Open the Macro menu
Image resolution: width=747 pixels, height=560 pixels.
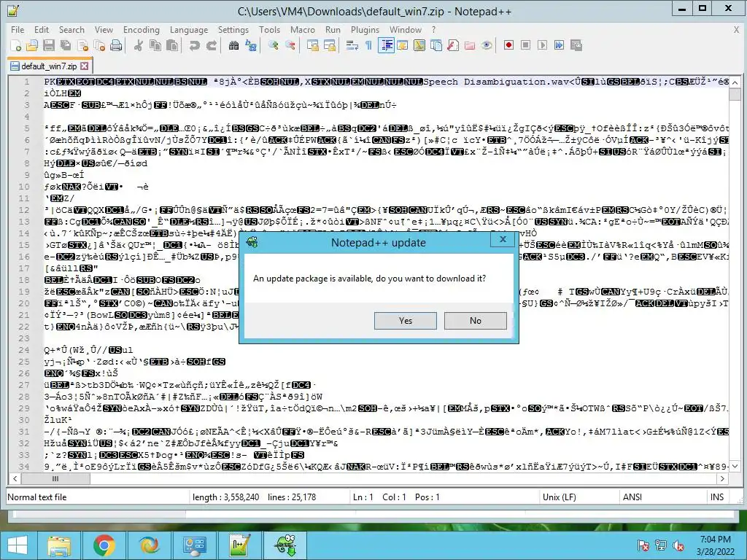[303, 29]
